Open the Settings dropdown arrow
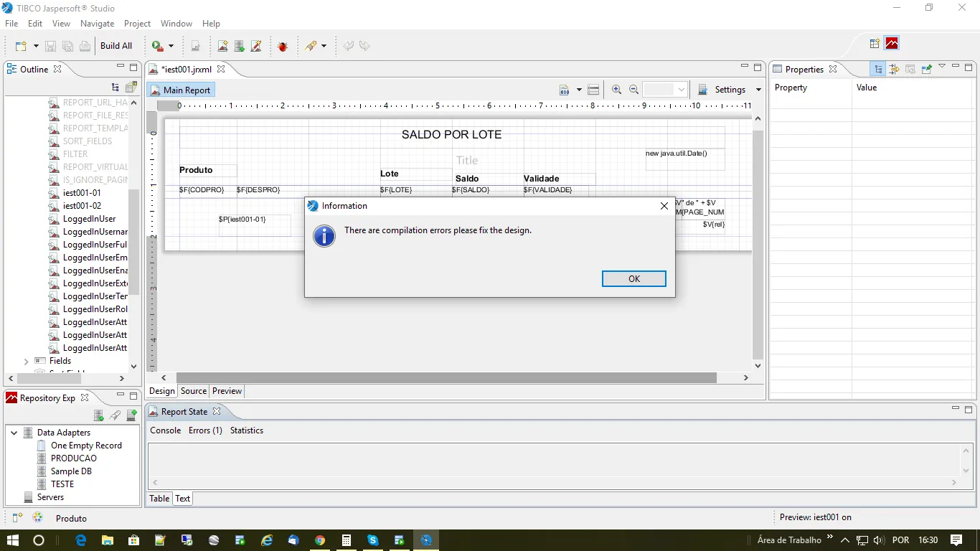Screen dimensions: 980x551 point(758,90)
